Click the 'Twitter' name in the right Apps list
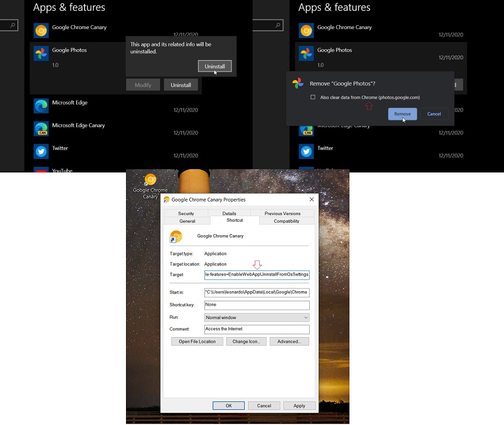This screenshot has width=504, height=425. (x=325, y=148)
